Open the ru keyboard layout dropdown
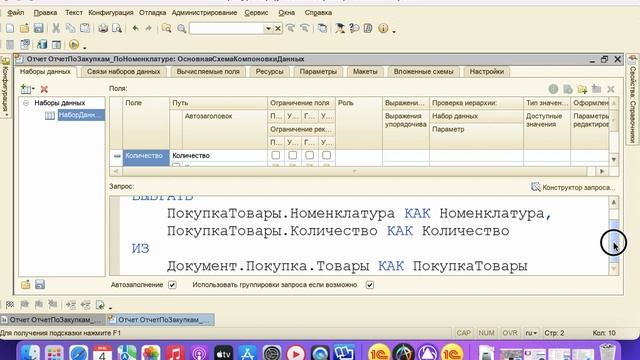Image resolution: width=640 pixels, height=360 pixels. [x=531, y=333]
